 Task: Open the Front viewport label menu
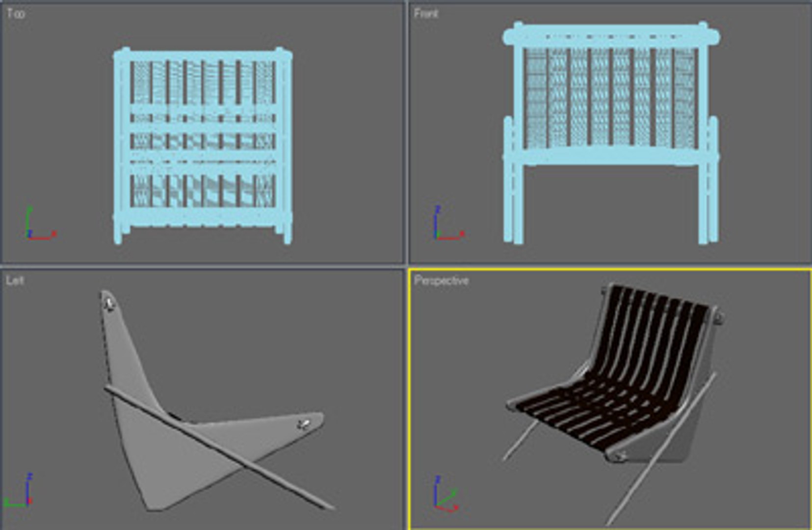click(x=425, y=14)
